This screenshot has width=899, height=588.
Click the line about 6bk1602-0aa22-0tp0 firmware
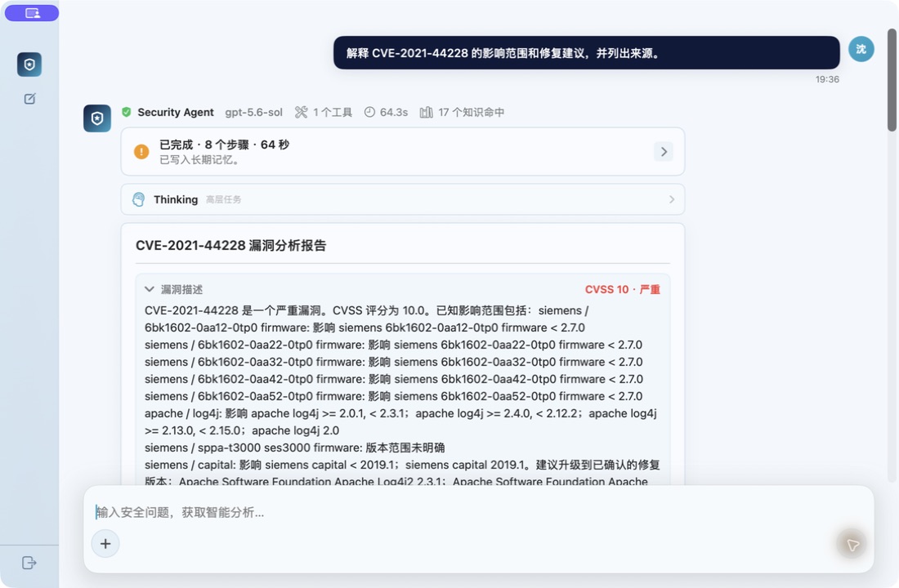point(393,345)
